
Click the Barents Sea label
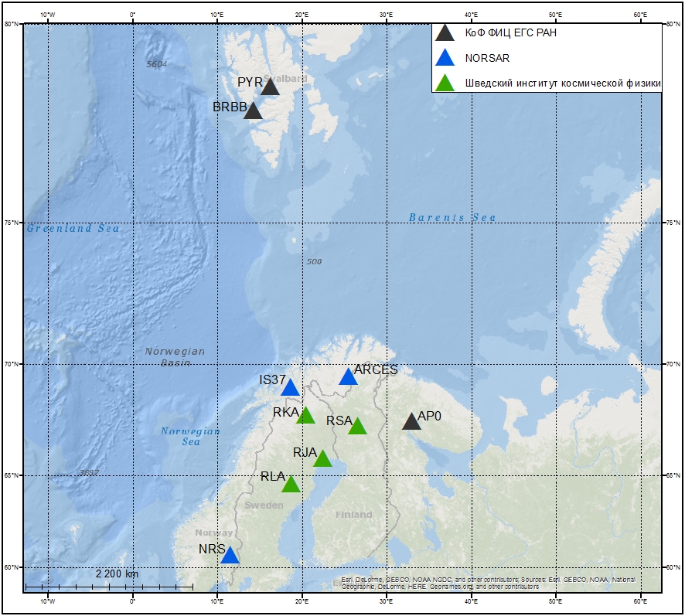(x=452, y=218)
